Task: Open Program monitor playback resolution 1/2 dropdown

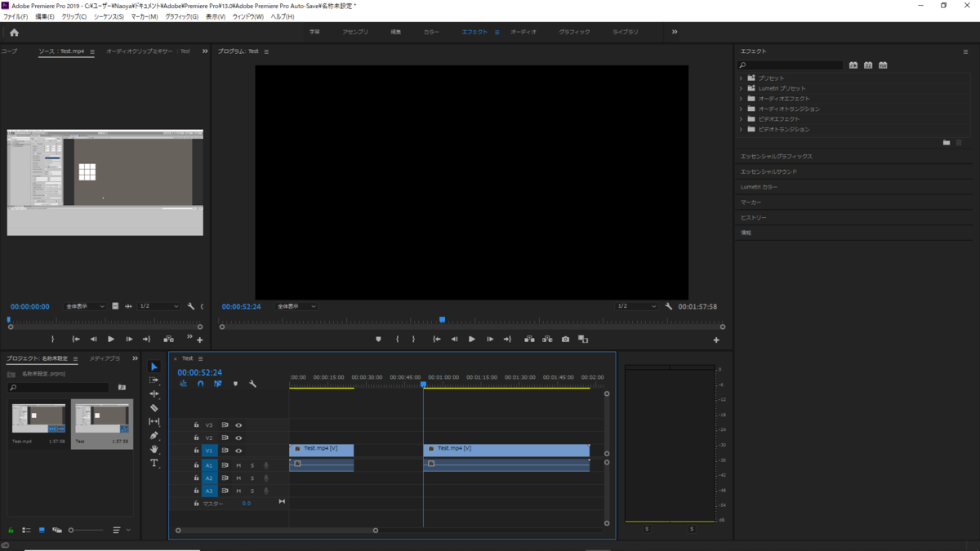Action: click(636, 306)
